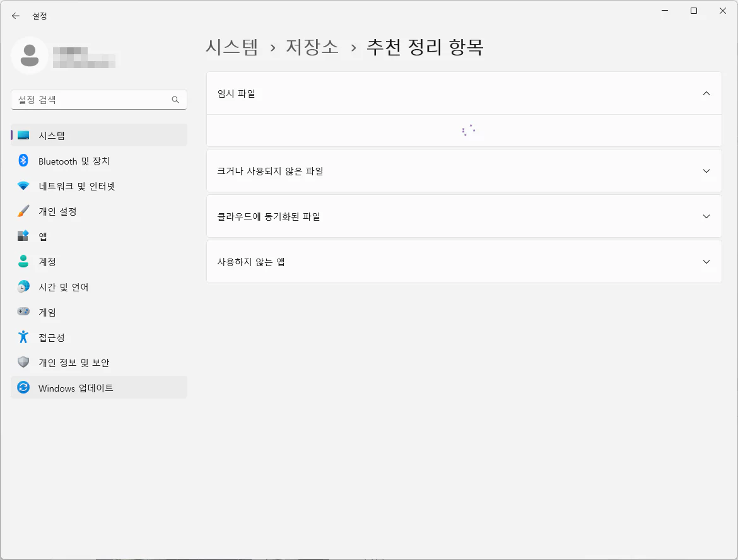Expand 클라우드에 동기화된 파일 section
The width and height of the screenshot is (738, 560).
pyautogui.click(x=706, y=216)
